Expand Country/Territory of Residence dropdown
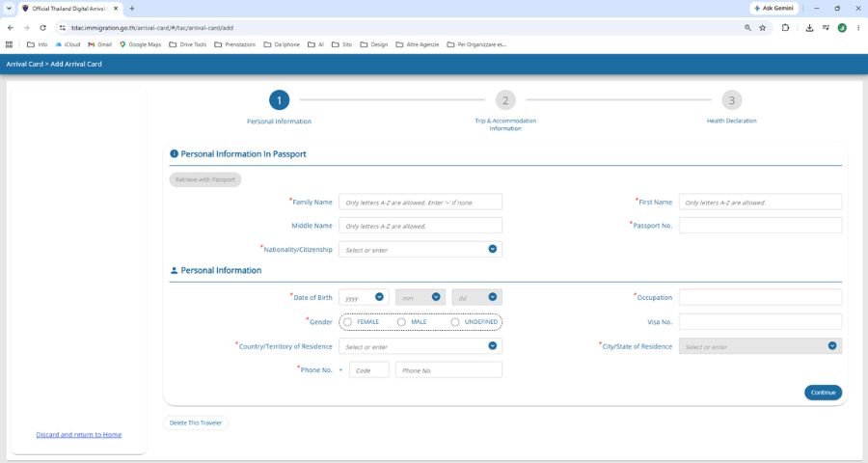 [420, 346]
